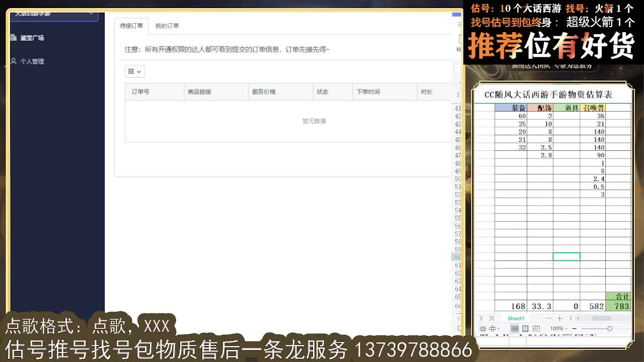Click the plus icon to add a new worksheet
Viewport: 644px width, 362px height.
559,318
